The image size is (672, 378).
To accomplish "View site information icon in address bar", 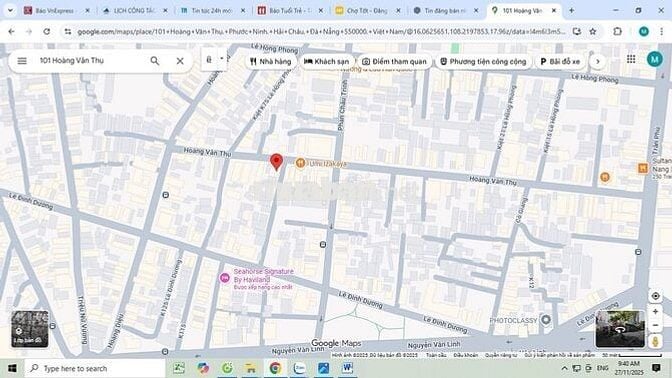I will tap(68, 31).
